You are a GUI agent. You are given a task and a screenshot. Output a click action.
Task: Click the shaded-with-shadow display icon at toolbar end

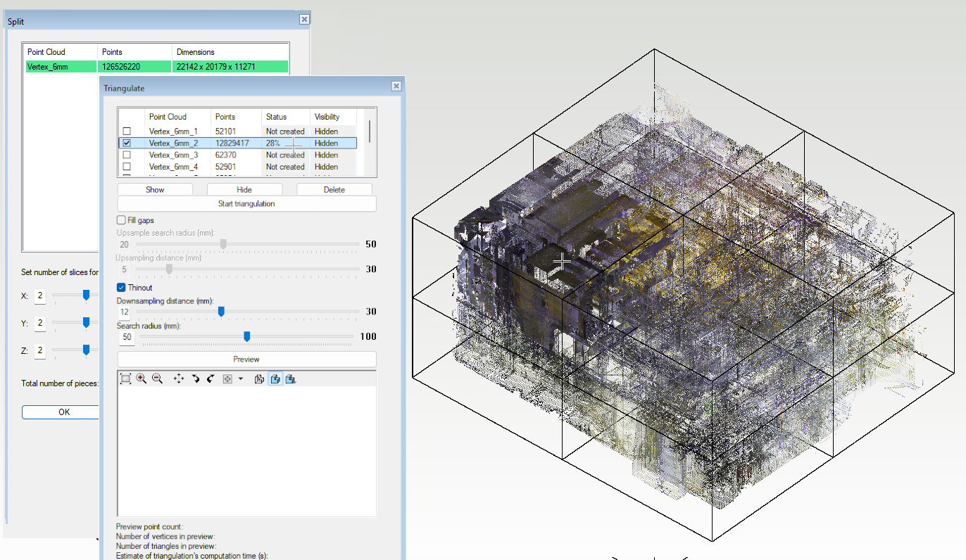point(290,378)
